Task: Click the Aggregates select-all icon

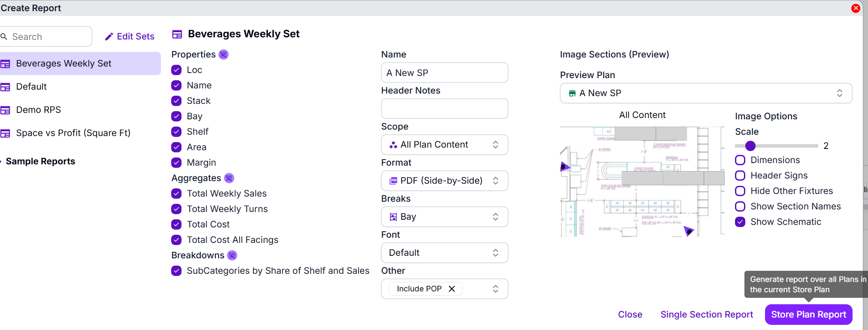Action: pyautogui.click(x=229, y=178)
